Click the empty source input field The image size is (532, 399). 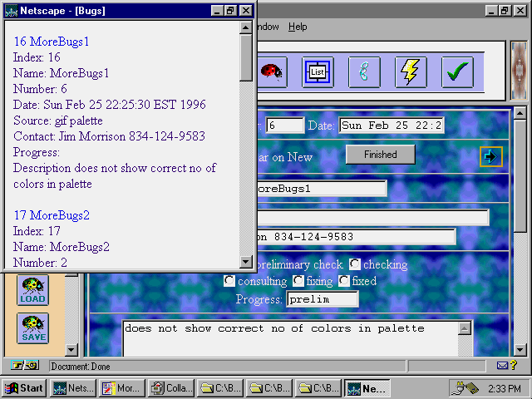[372, 217]
